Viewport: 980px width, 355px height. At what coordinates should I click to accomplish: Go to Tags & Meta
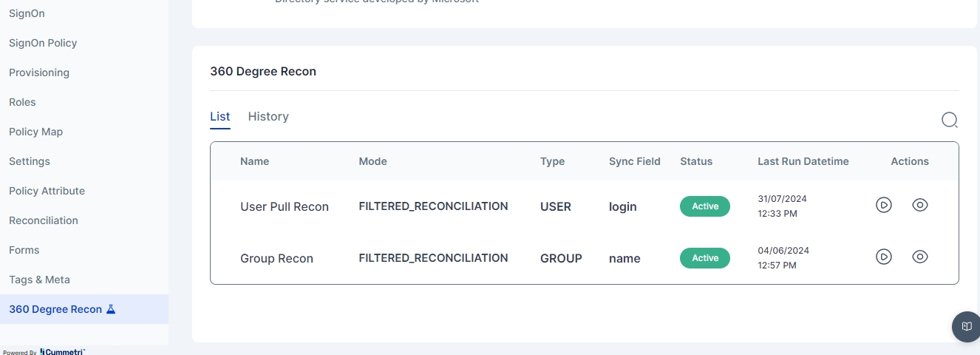click(39, 280)
